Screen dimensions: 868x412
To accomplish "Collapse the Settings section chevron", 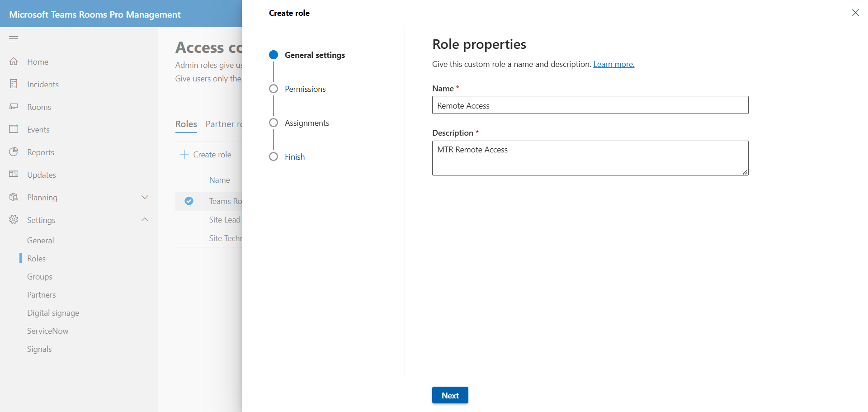I will pyautogui.click(x=145, y=219).
